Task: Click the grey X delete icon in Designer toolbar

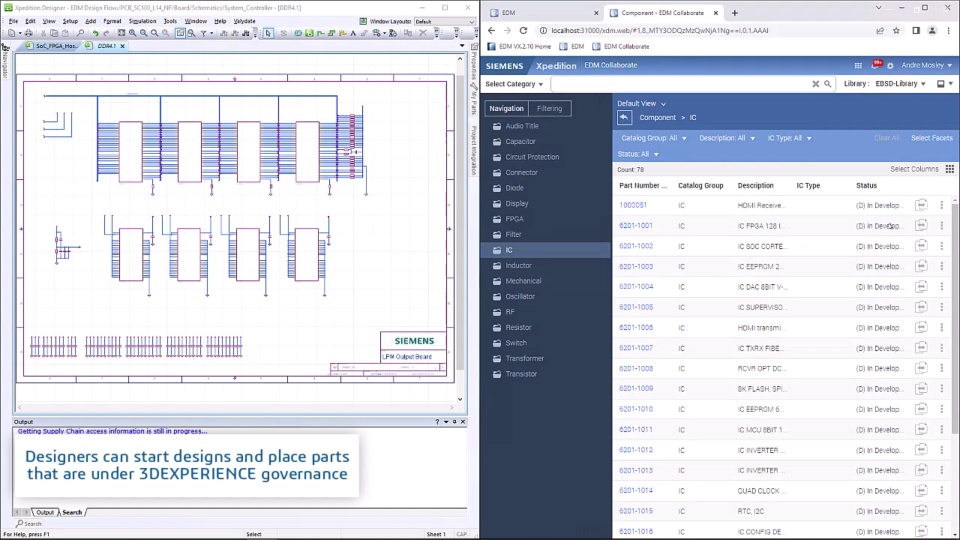Action: click(422, 33)
